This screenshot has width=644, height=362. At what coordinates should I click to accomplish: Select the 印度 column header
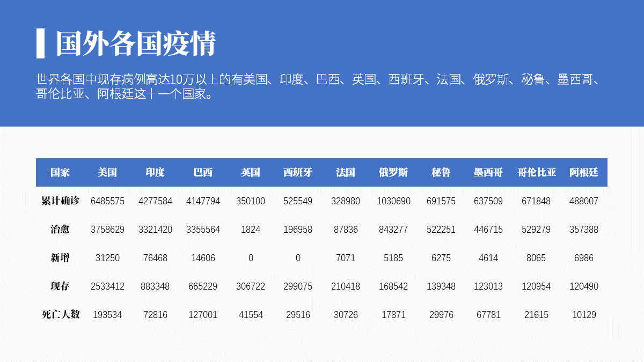tap(155, 173)
